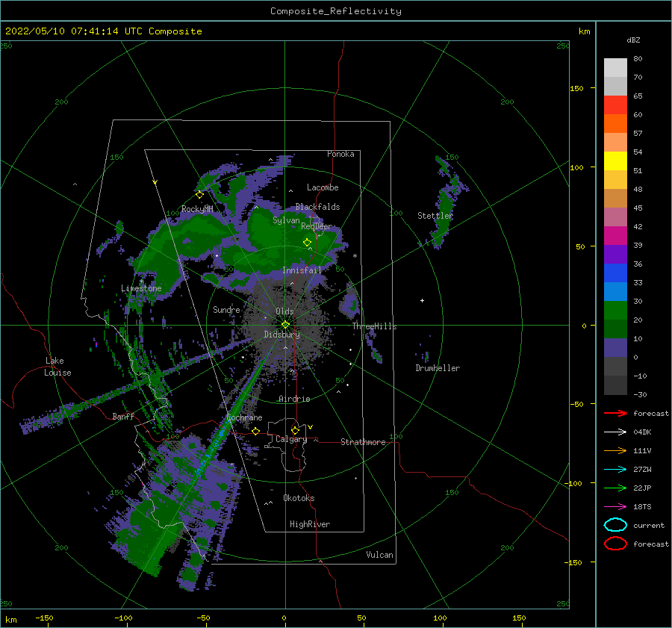Select the red 60-65 dBZ swatch
Image resolution: width=672 pixels, height=628 pixels.
[x=615, y=105]
